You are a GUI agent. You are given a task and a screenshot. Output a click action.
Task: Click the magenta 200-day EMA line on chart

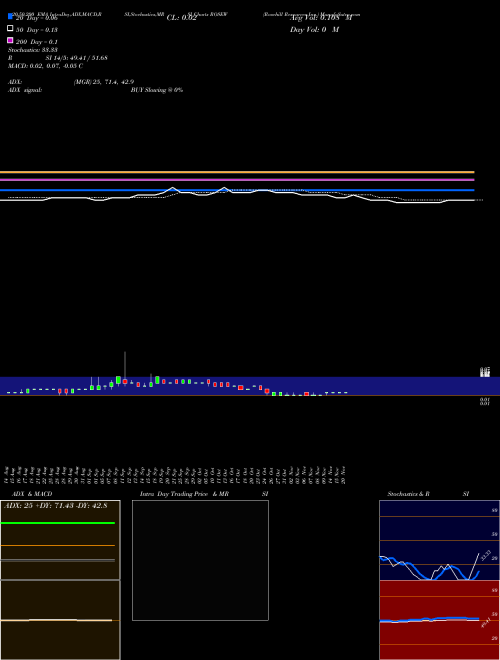(x=237, y=180)
